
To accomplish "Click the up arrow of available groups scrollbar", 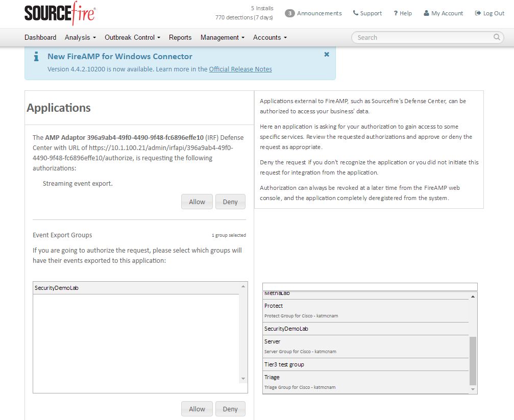I will (x=473, y=297).
